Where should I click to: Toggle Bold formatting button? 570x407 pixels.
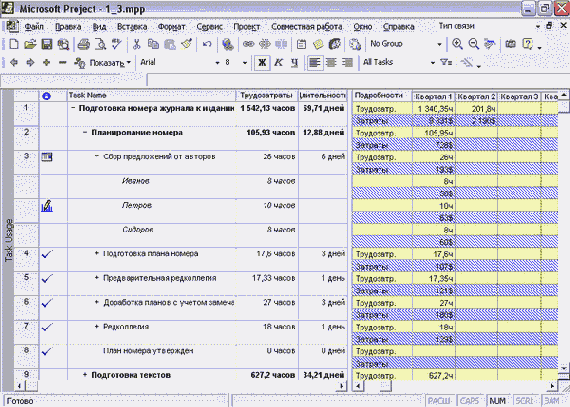[x=262, y=63]
